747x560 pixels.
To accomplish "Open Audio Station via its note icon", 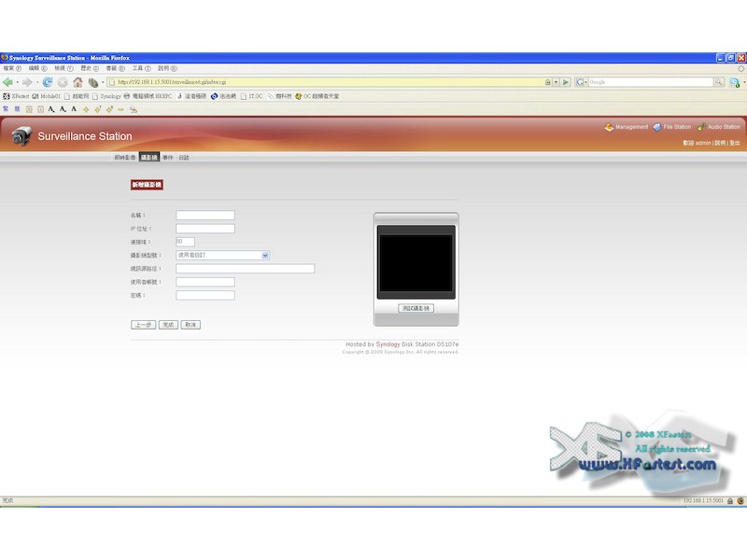I will point(701,127).
